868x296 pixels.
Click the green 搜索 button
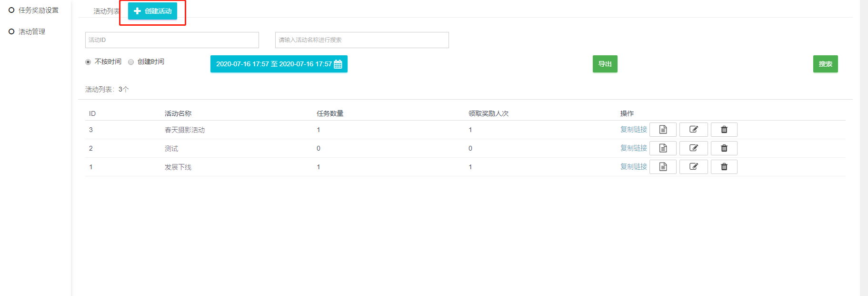[825, 64]
